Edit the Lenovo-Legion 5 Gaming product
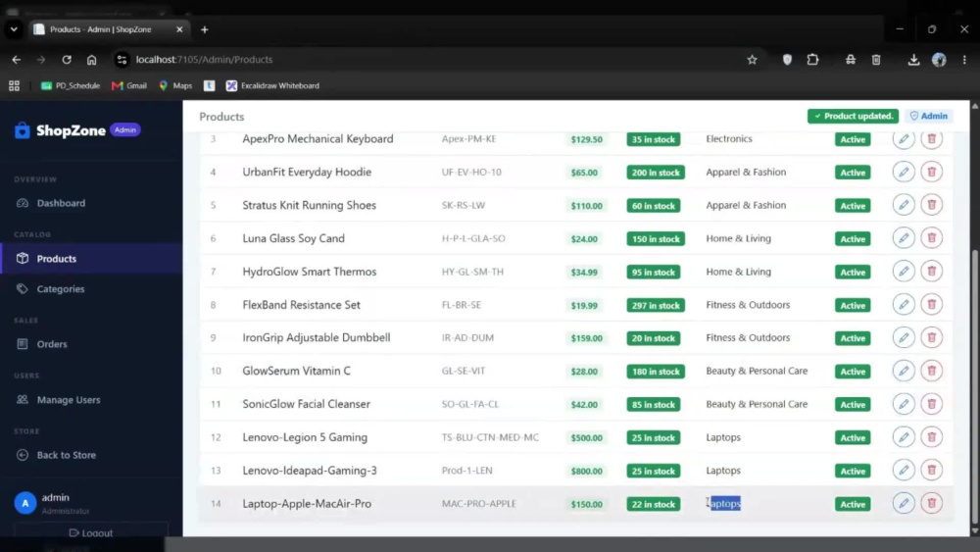980x552 pixels. (904, 437)
